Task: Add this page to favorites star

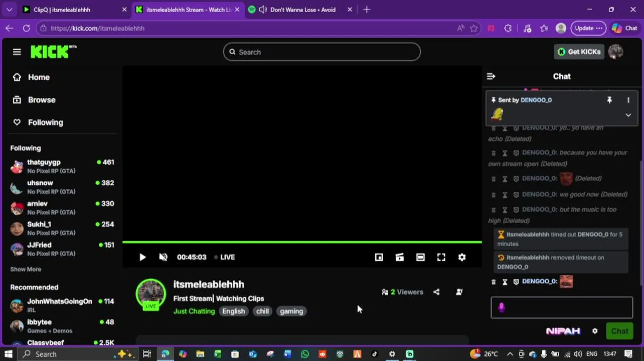Action: [473, 28]
